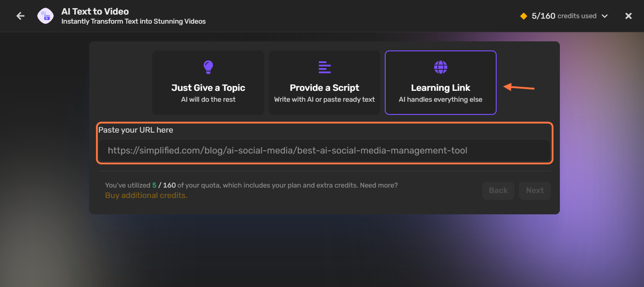Select the Learning Link option
This screenshot has width=644, height=287.
(x=441, y=83)
